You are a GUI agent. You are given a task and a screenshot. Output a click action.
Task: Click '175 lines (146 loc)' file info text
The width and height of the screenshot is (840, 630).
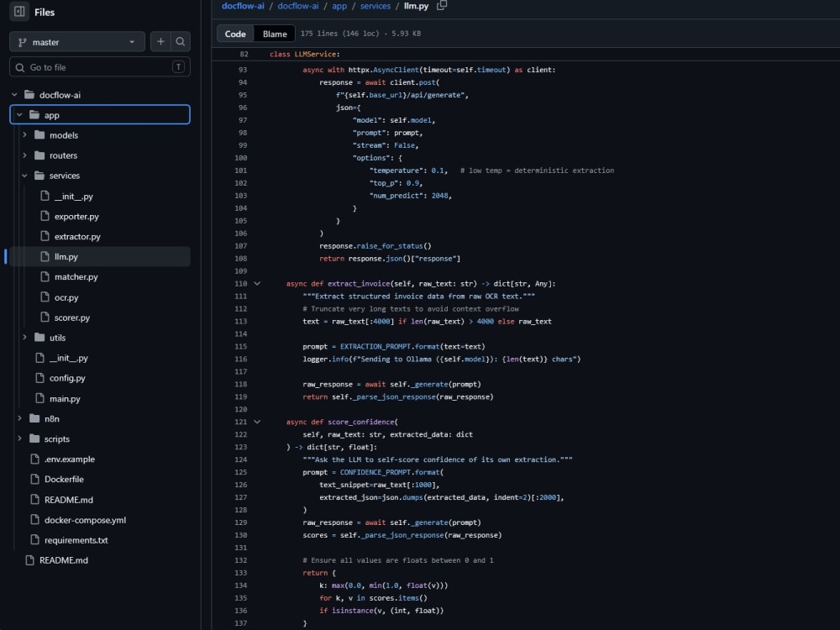point(339,34)
